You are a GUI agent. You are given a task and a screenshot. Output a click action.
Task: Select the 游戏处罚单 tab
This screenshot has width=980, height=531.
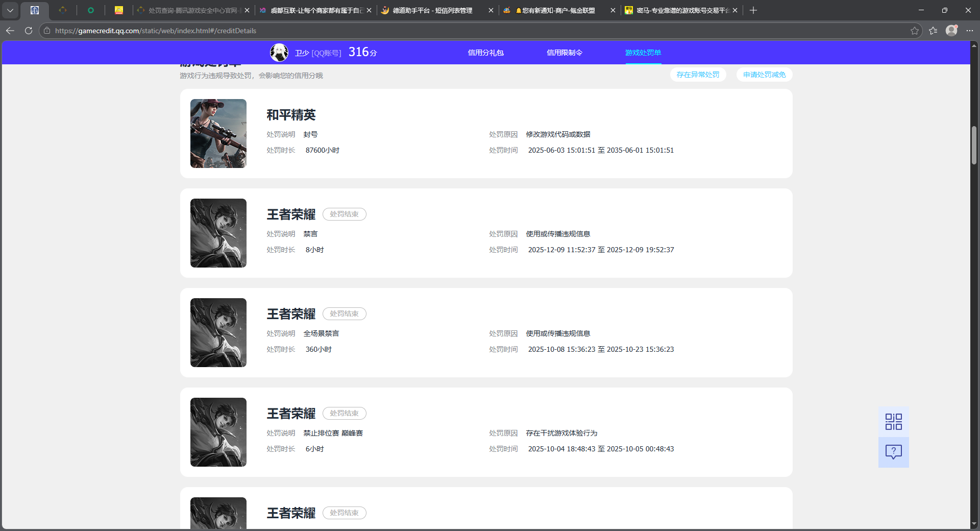tap(643, 53)
